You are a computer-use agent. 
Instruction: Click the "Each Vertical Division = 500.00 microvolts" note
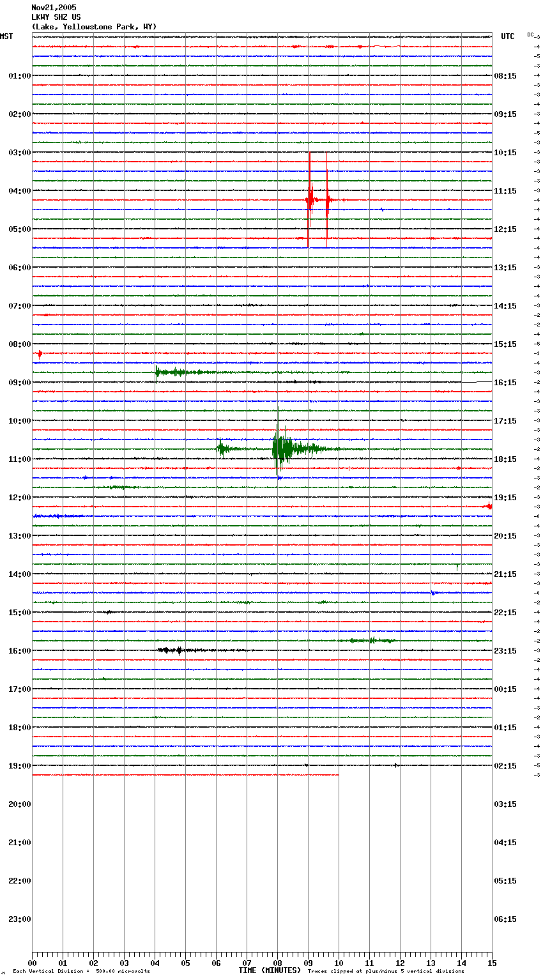click(81, 972)
